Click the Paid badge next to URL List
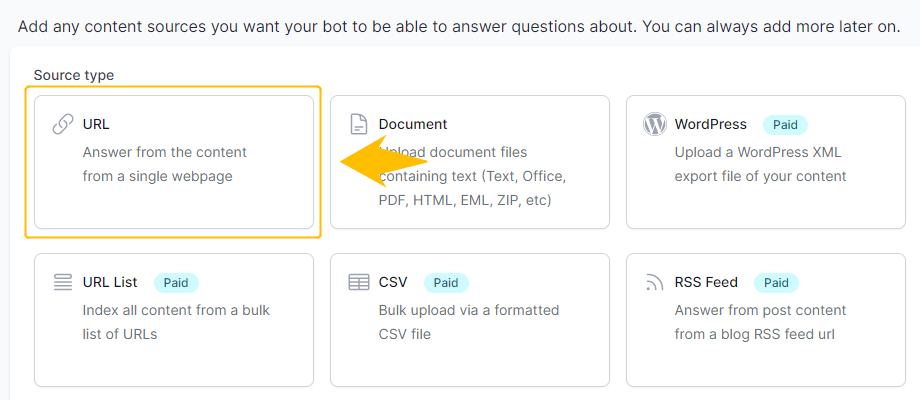Image resolution: width=920 pixels, height=400 pixels. pos(176,283)
